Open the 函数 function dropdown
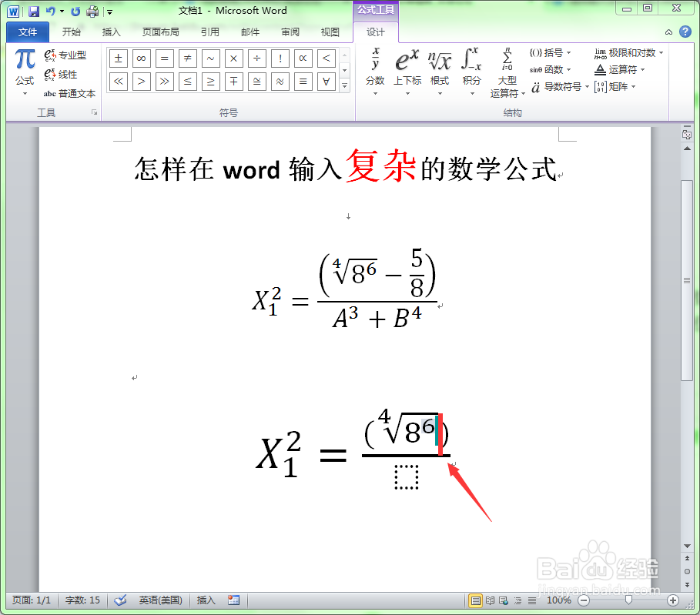 (550, 69)
